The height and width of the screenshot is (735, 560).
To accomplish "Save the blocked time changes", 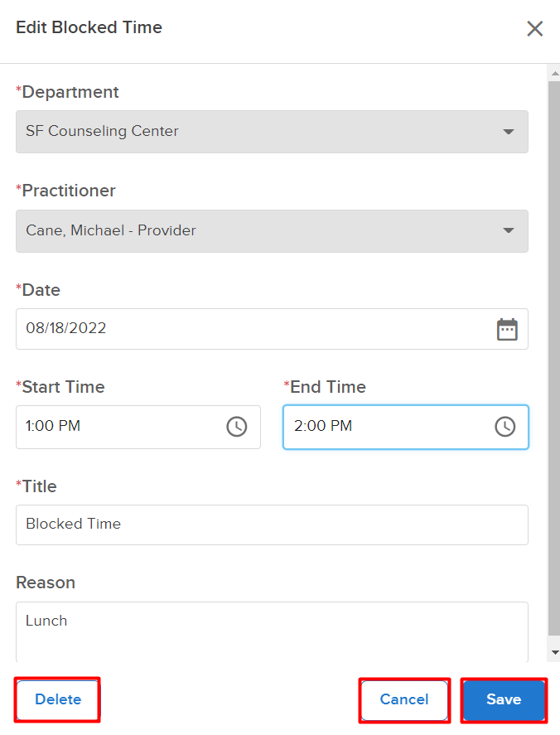I will tap(504, 700).
